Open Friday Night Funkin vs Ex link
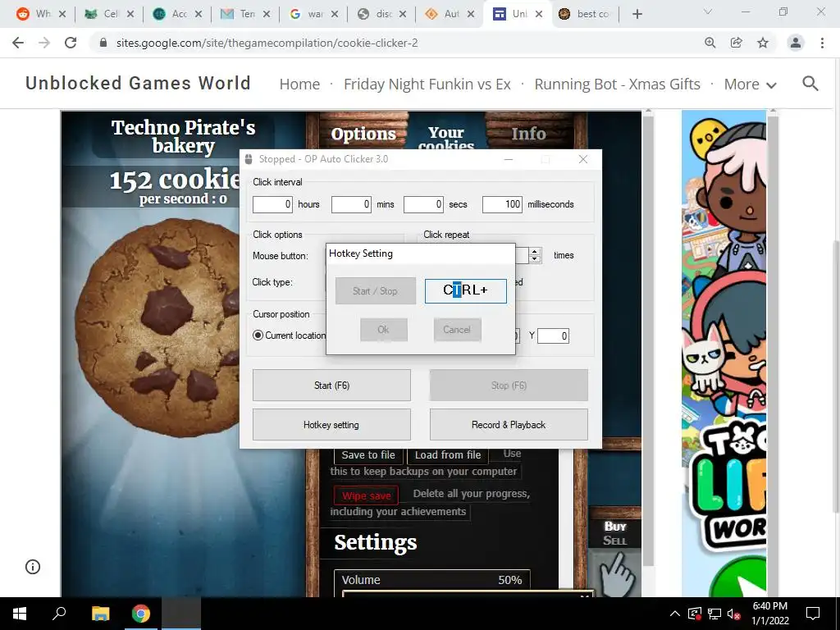The image size is (840, 630). (427, 84)
